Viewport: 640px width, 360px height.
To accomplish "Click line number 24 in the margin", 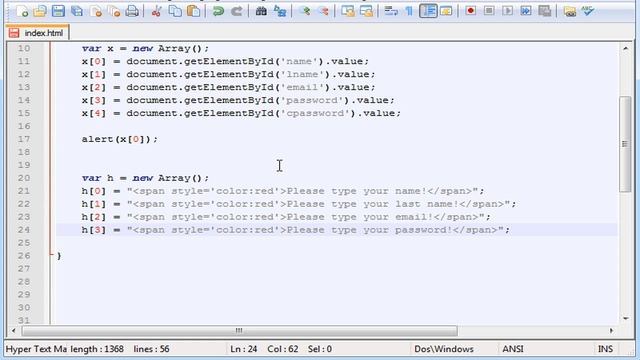I will pyautogui.click(x=24, y=229).
